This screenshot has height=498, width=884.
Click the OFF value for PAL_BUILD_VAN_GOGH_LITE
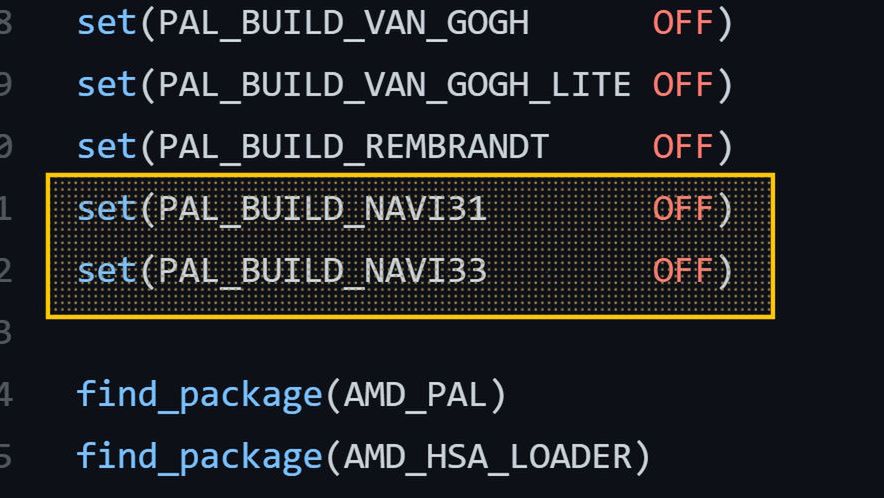(682, 84)
